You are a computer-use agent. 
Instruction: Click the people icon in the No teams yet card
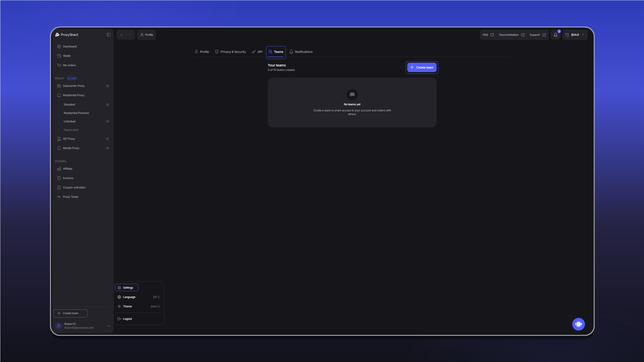[x=352, y=95]
